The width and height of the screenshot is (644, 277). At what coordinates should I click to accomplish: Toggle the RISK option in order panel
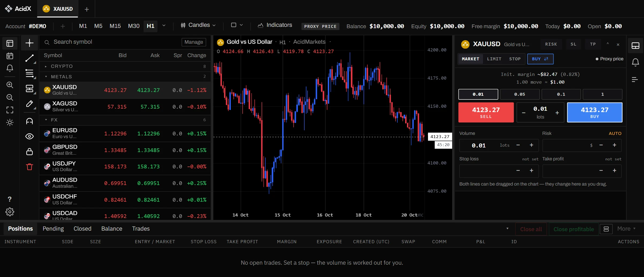(x=551, y=44)
